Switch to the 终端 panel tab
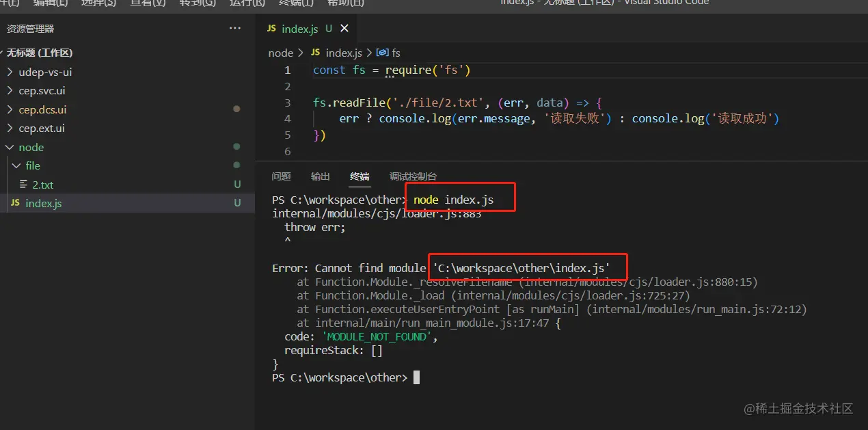Screen dimensions: 868x430 coord(360,176)
